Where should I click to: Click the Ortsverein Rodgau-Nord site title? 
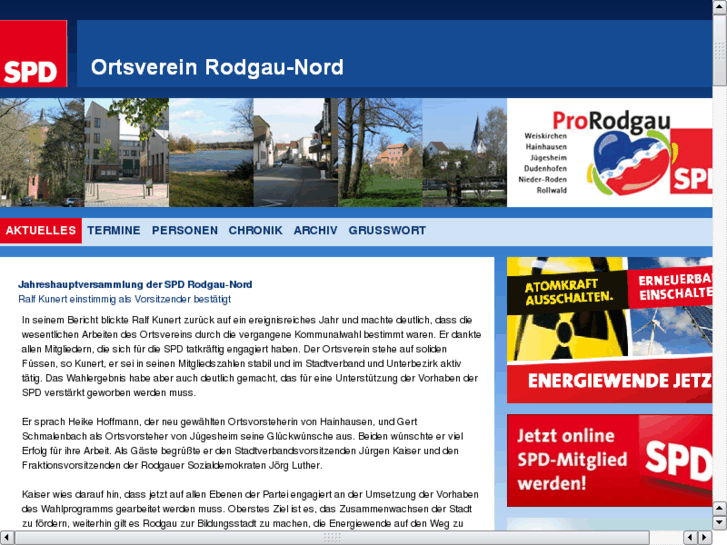(x=217, y=67)
